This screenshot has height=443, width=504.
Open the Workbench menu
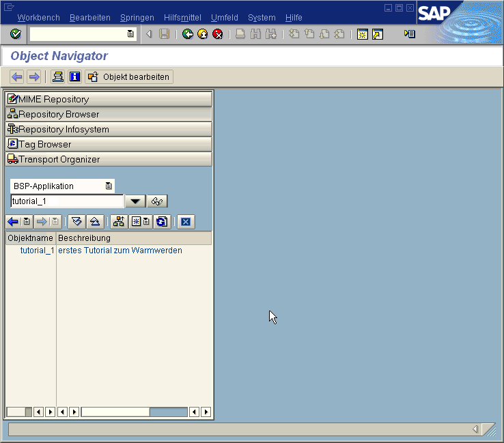pos(38,17)
